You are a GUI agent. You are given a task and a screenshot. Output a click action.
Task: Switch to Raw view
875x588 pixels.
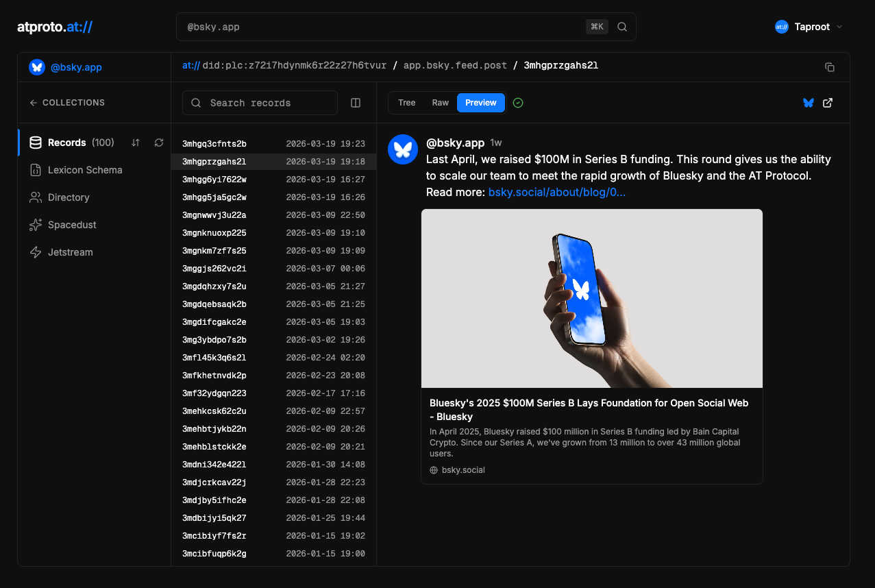440,103
